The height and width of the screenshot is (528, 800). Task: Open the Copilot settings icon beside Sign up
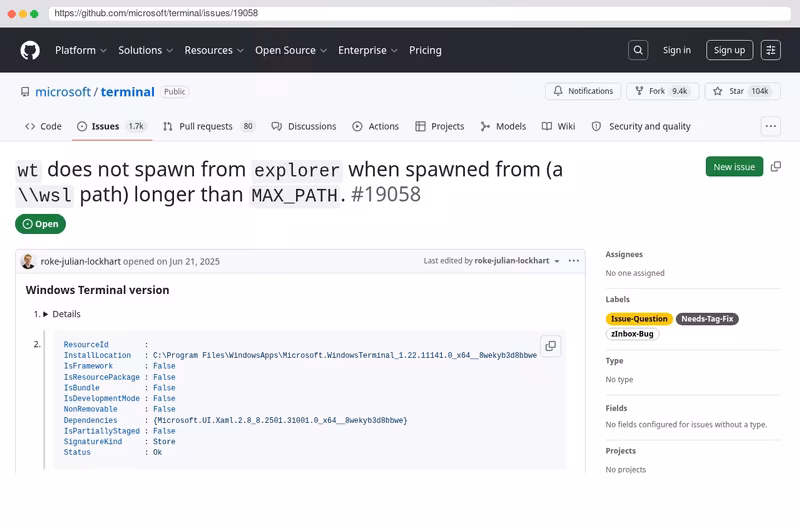(770, 50)
